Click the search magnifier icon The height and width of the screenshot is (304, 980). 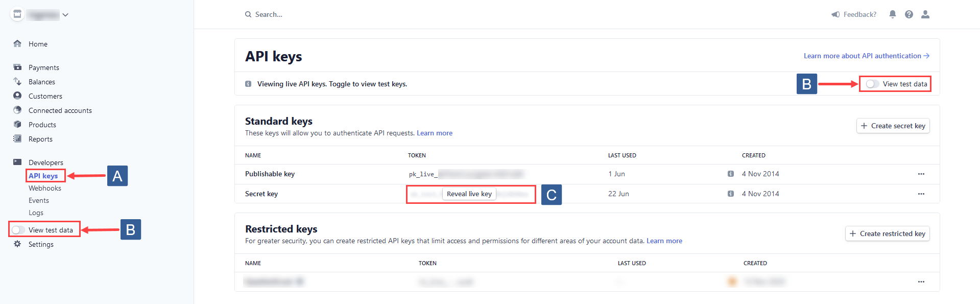point(248,14)
